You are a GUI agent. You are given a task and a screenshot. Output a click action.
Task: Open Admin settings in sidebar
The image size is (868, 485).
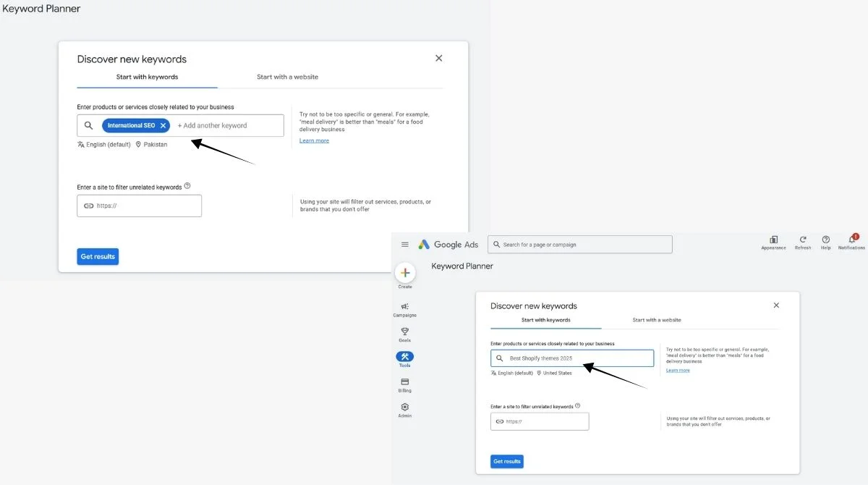click(404, 408)
